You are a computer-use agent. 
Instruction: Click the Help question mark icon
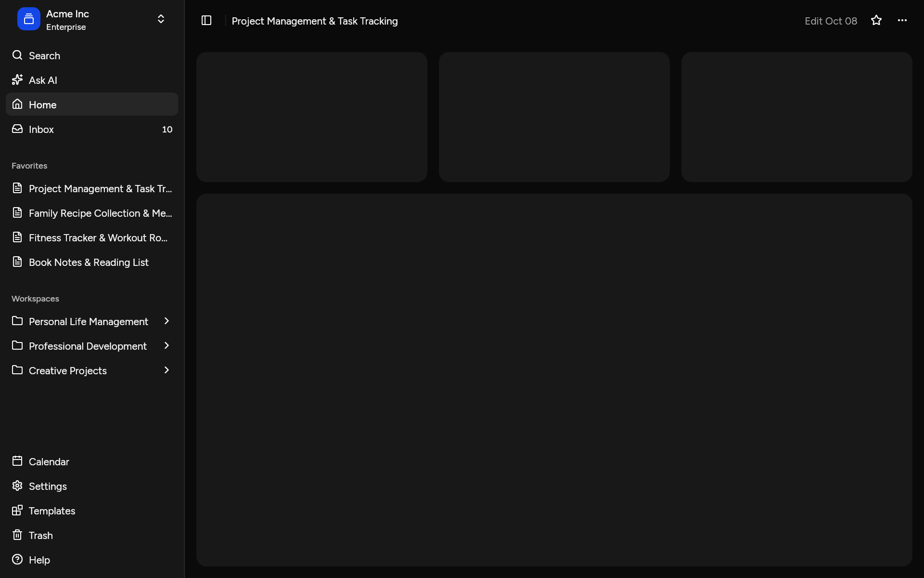(17, 560)
